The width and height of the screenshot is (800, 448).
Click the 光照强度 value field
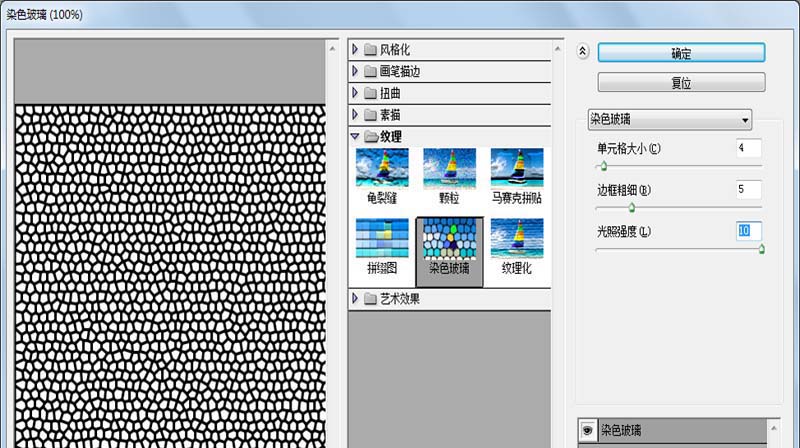tap(748, 231)
